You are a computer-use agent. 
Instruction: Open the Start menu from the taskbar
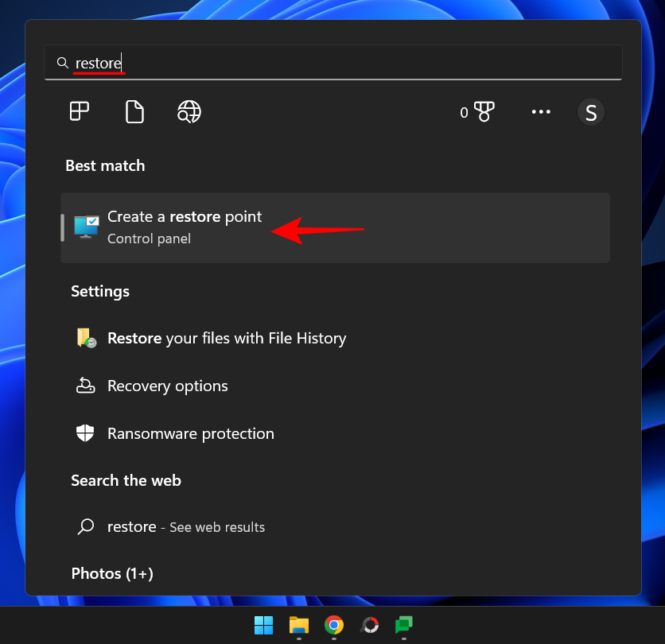[263, 625]
